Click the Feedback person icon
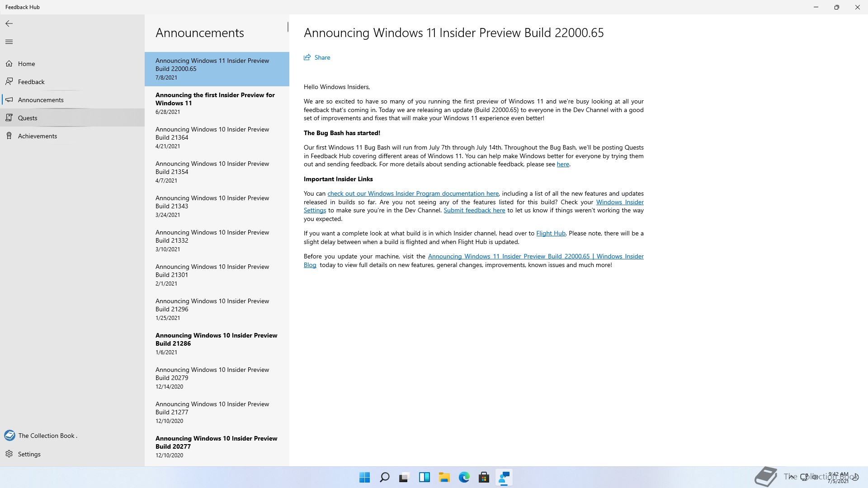868x488 pixels. pyautogui.click(x=9, y=81)
